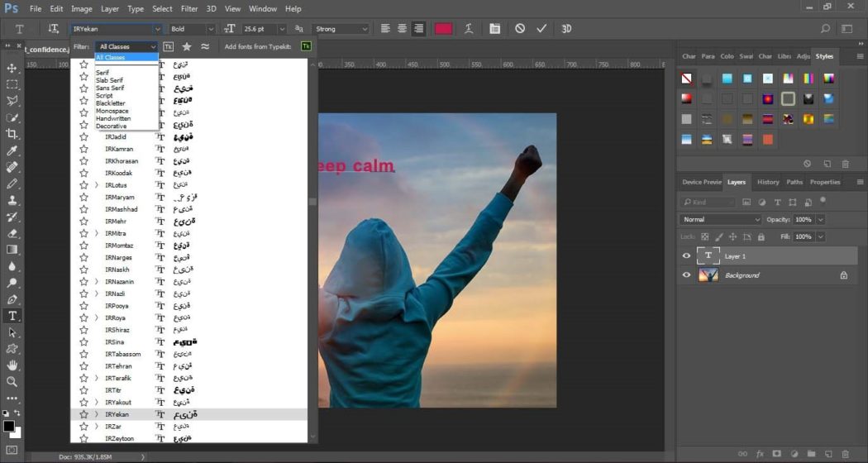
Task: Switch to the Paths tab
Action: click(x=794, y=182)
